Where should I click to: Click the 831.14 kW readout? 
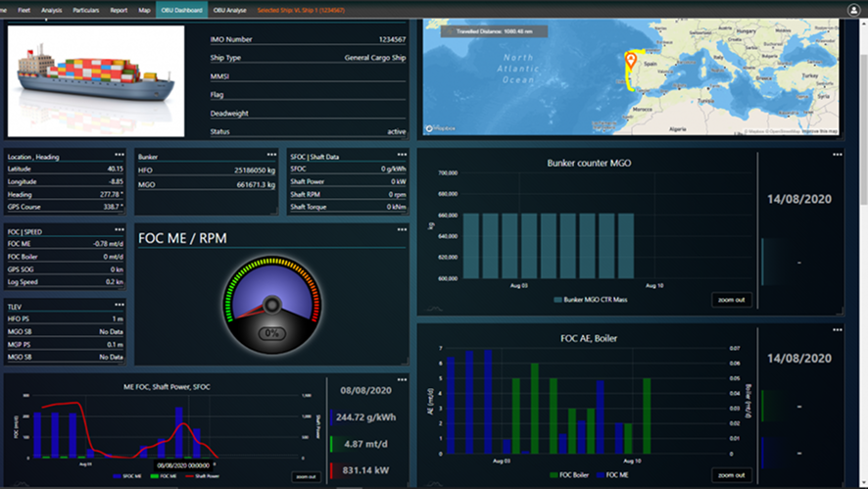tap(365, 470)
